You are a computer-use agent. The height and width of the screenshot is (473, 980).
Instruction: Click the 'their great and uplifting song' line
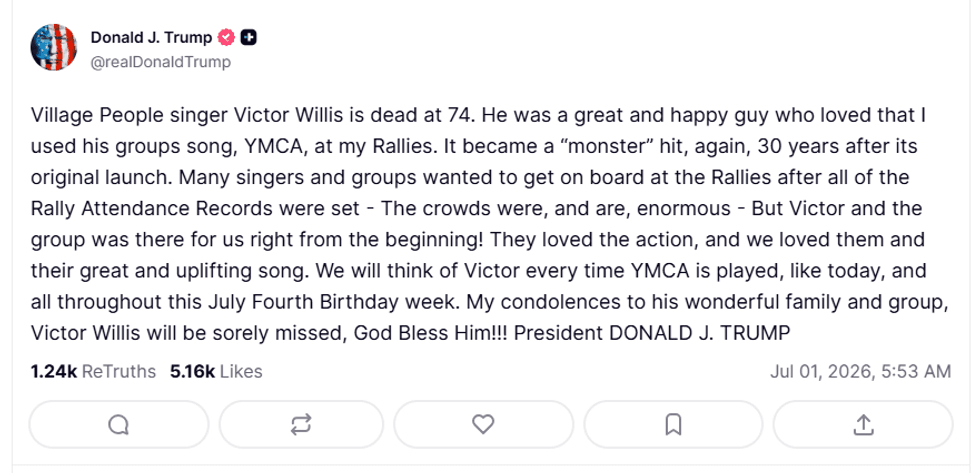click(478, 271)
